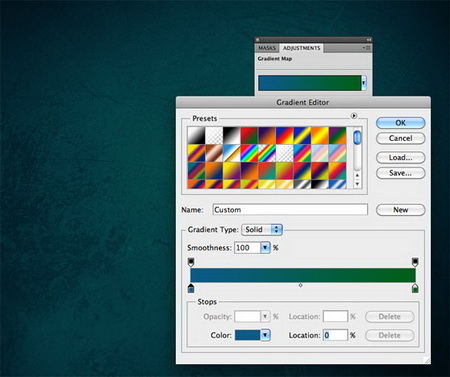Viewport: 450px width, 377px height.
Task: Click the Save... button
Action: coord(401,173)
